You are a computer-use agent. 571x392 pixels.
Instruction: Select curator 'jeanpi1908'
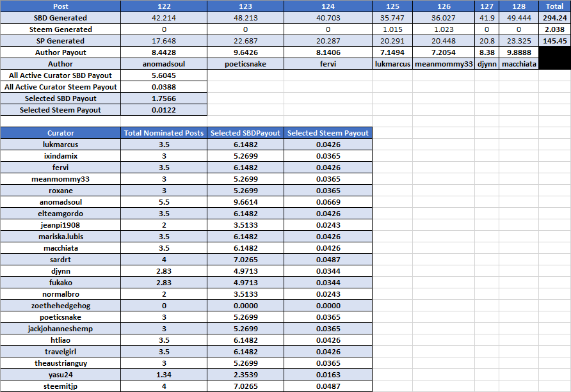click(x=60, y=225)
